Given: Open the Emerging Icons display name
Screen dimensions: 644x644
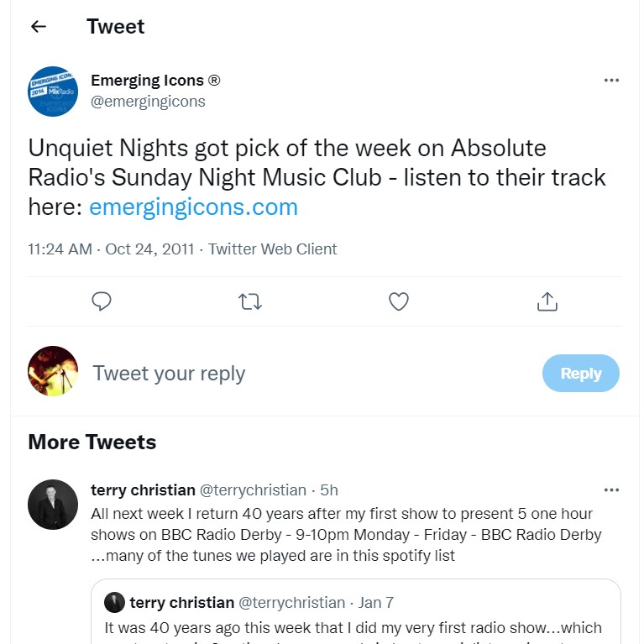Looking at the screenshot, I should point(155,81).
